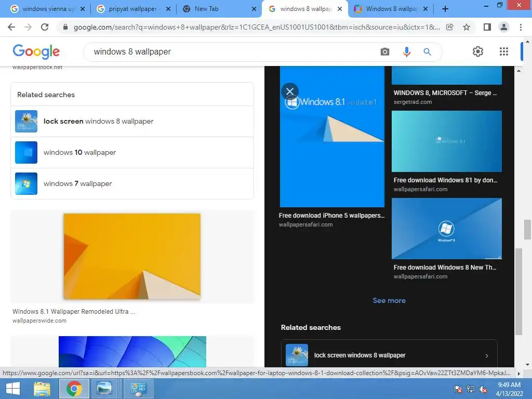Go to Google homepage logo

click(36, 51)
